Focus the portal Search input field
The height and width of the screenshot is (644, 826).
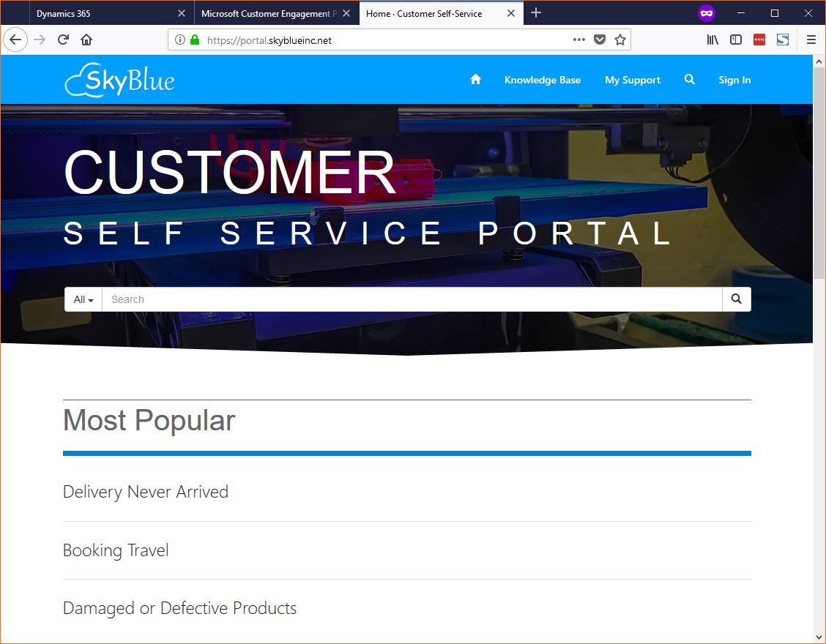(x=412, y=299)
